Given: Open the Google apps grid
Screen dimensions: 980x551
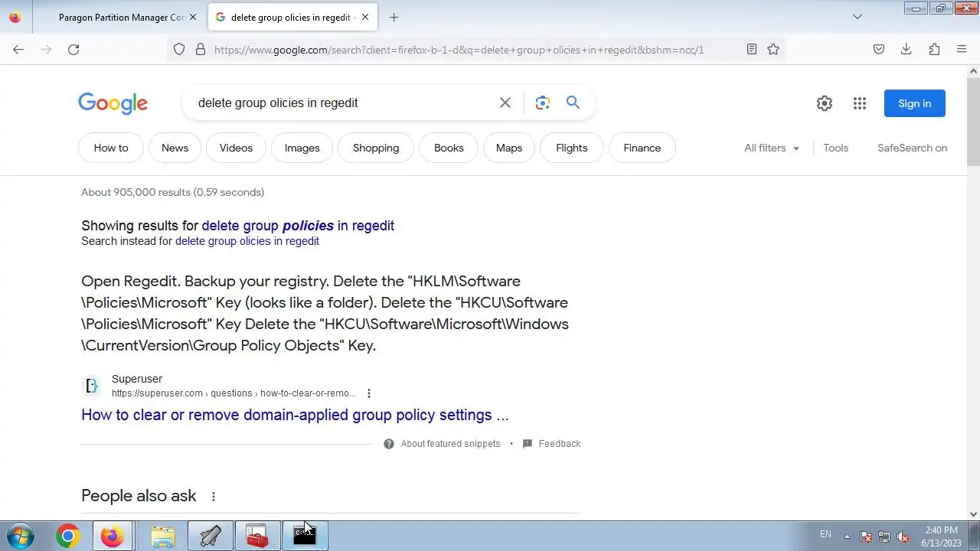Looking at the screenshot, I should pyautogui.click(x=860, y=103).
